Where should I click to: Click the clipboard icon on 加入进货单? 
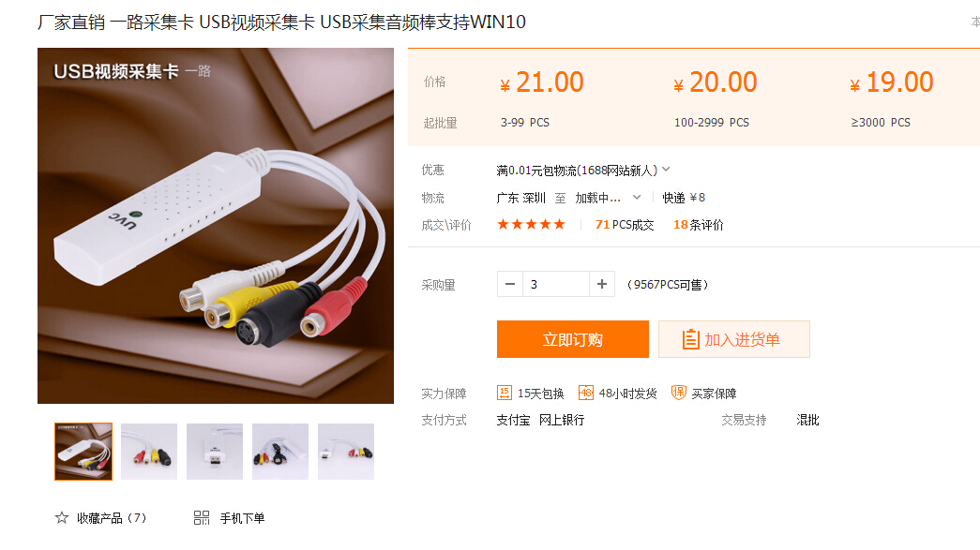(690, 339)
